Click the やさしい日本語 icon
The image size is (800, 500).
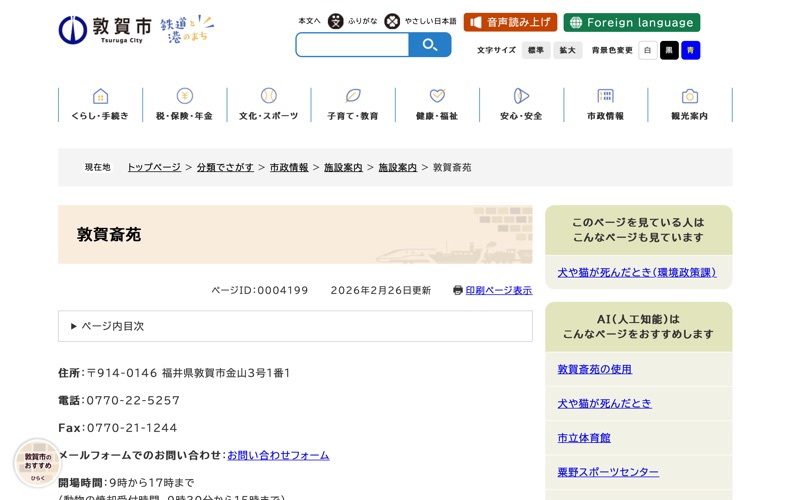[x=392, y=21]
